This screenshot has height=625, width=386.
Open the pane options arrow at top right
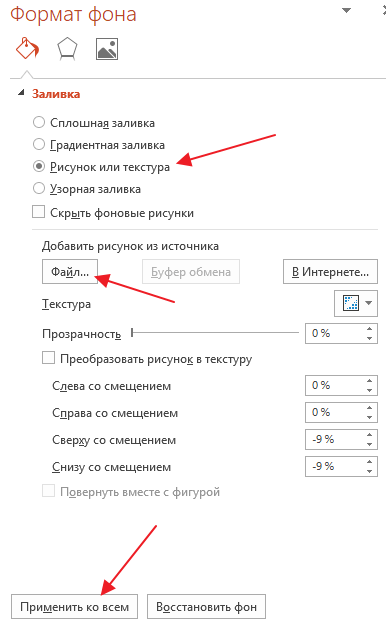pos(347,10)
